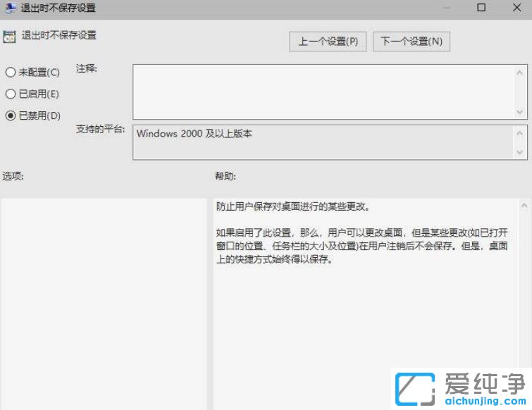Click the 帮助 pane scroll up arrow
This screenshot has height=410, width=532.
pos(524,205)
